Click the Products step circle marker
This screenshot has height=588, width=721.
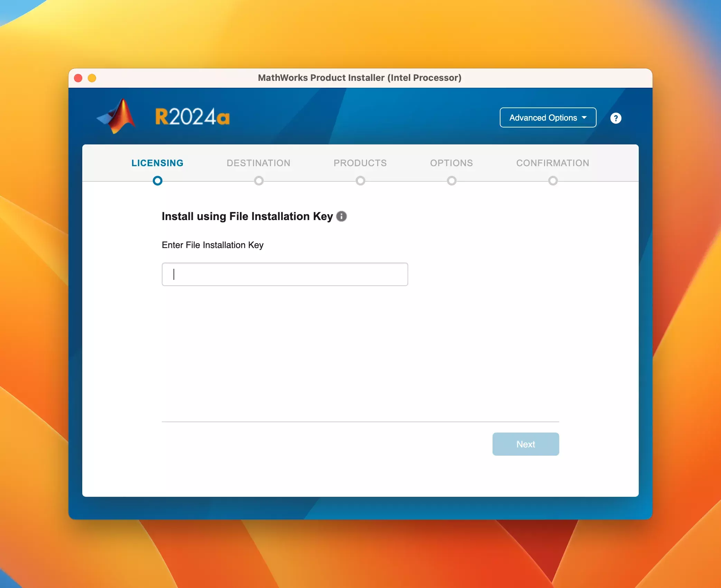360,181
